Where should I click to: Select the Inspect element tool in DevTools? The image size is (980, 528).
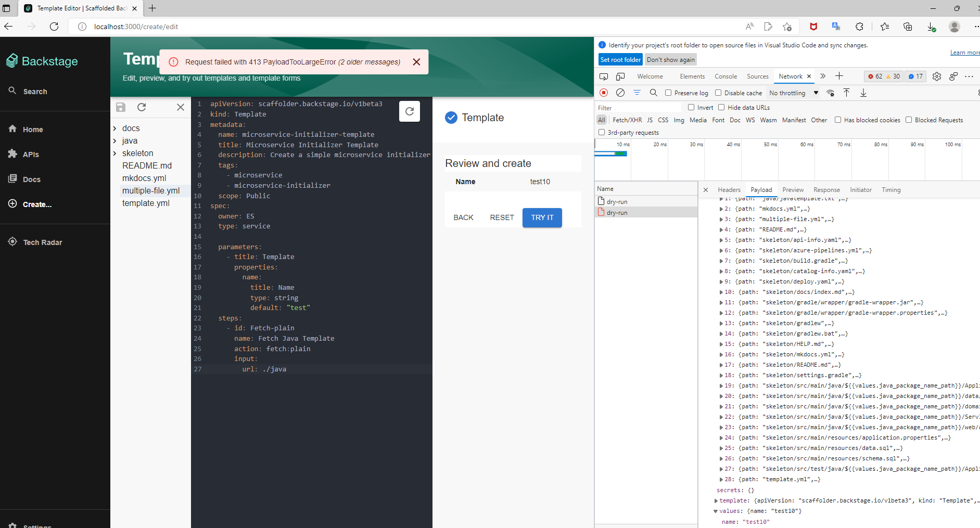[x=603, y=76]
